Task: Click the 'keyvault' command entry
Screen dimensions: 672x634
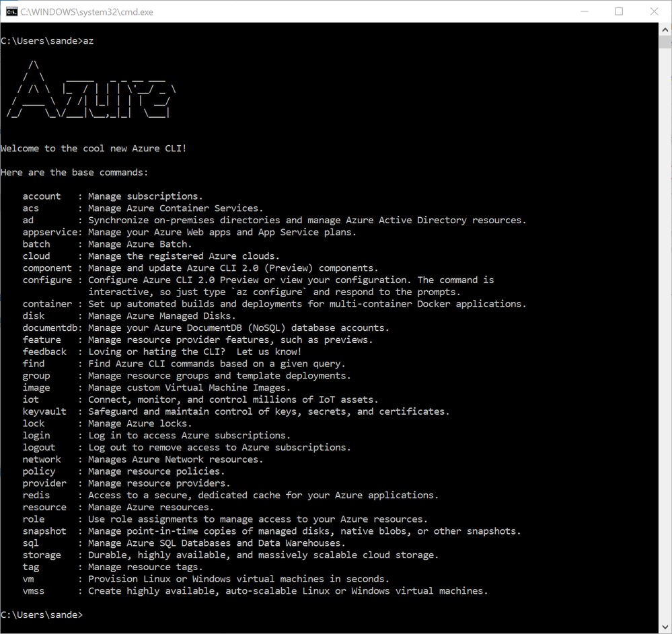Action: (44, 411)
